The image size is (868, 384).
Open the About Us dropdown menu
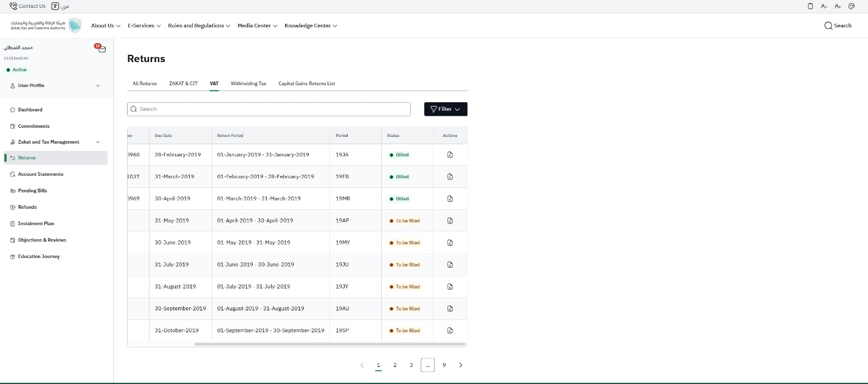tap(105, 26)
